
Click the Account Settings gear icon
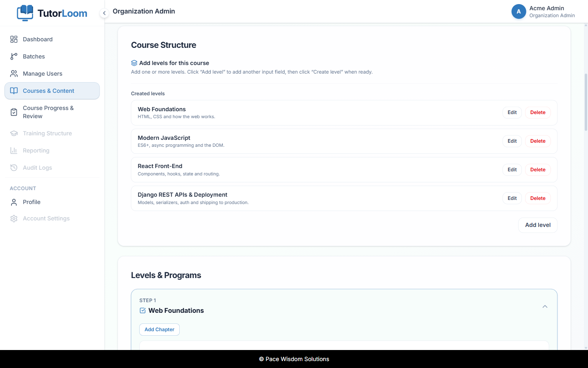14,218
